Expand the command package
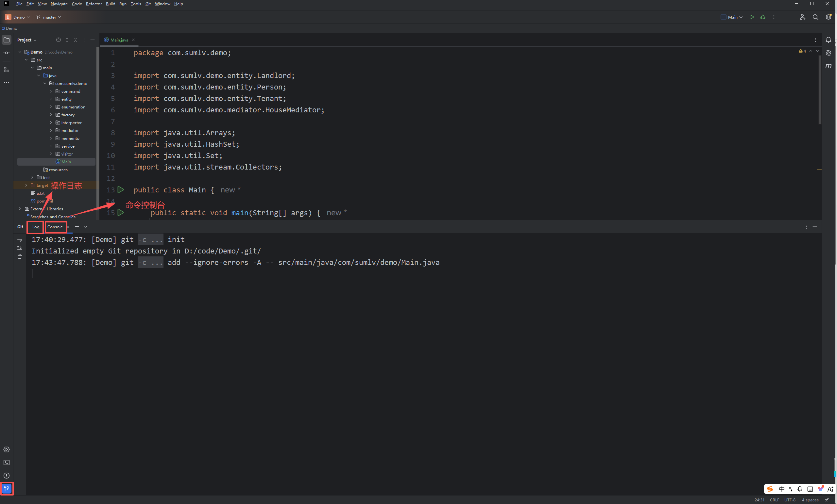The height and width of the screenshot is (504, 837). [x=51, y=91]
